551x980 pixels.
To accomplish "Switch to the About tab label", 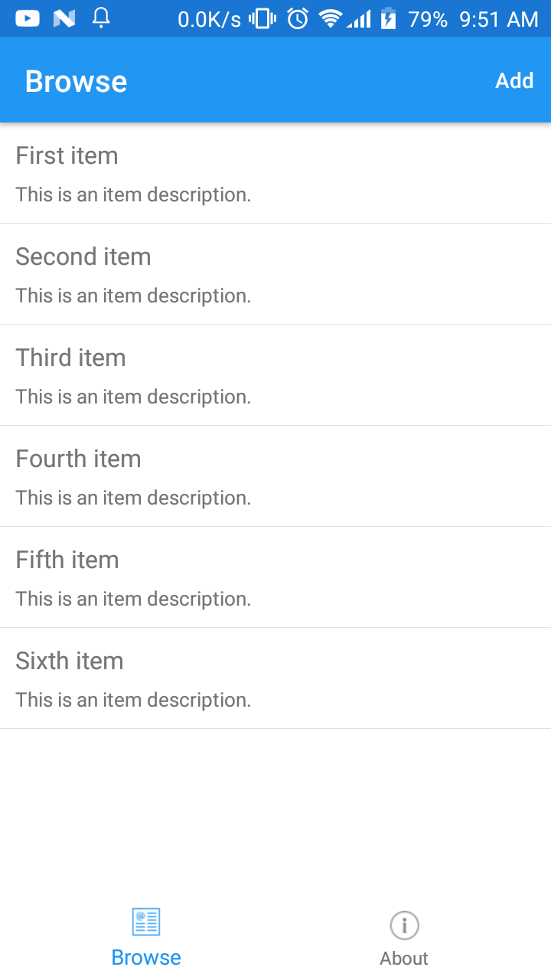I will point(404,959).
